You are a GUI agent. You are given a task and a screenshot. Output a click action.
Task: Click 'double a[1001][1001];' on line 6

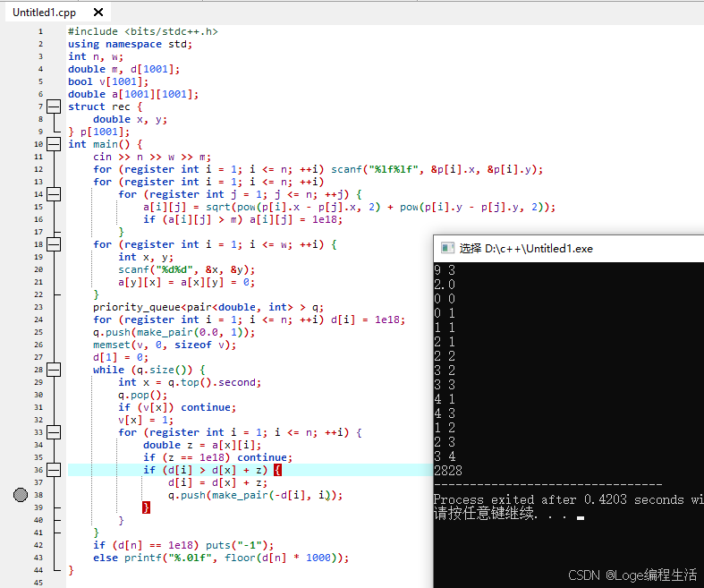[133, 94]
